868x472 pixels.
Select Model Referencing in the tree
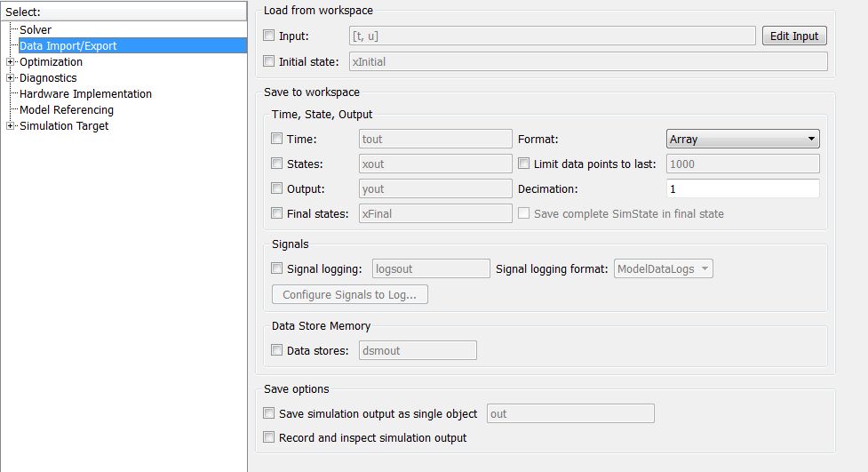67,110
